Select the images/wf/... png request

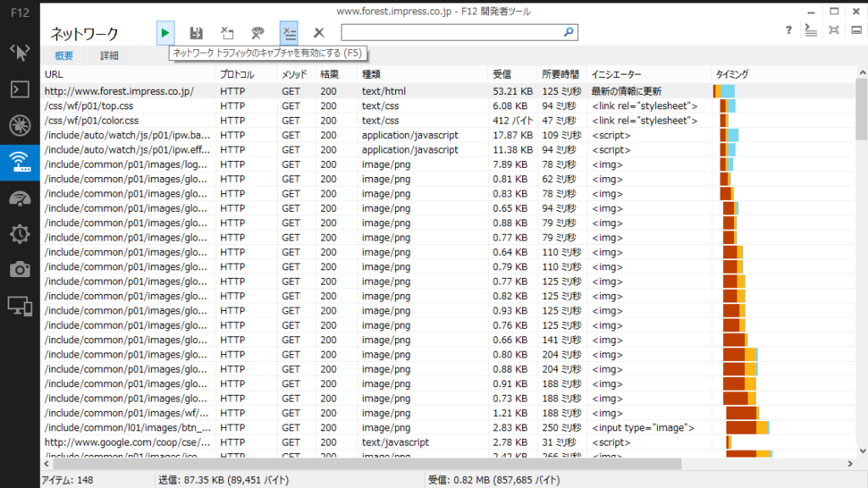coord(448,413)
